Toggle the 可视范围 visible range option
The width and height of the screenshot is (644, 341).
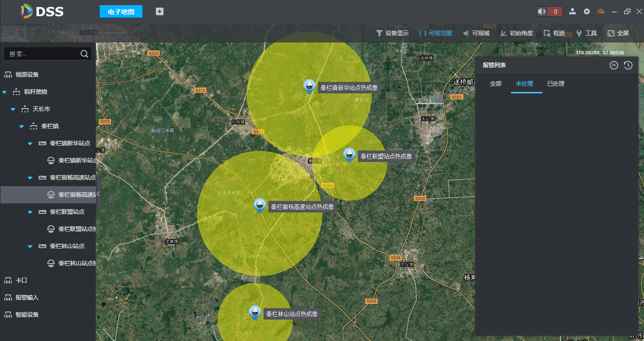[x=436, y=33]
